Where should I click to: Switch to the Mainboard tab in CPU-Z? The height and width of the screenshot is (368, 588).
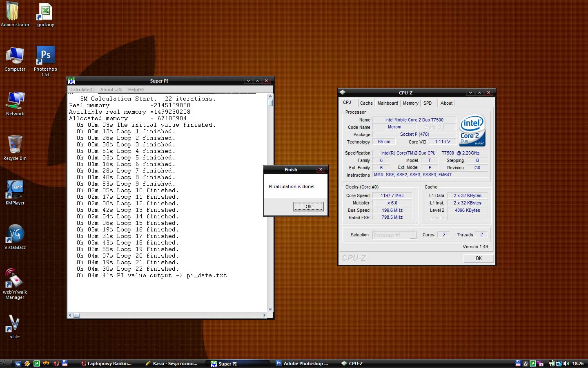[388, 103]
